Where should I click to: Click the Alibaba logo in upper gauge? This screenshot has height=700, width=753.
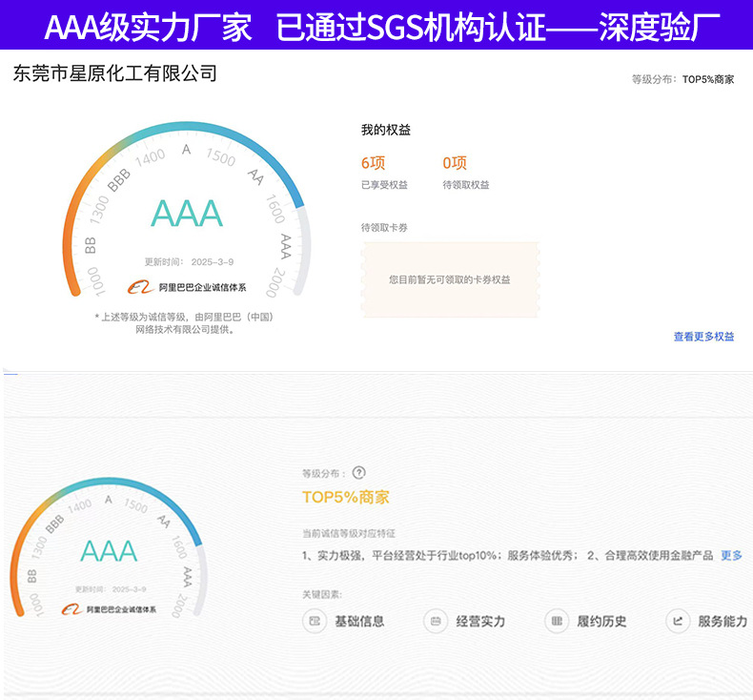[x=141, y=287]
